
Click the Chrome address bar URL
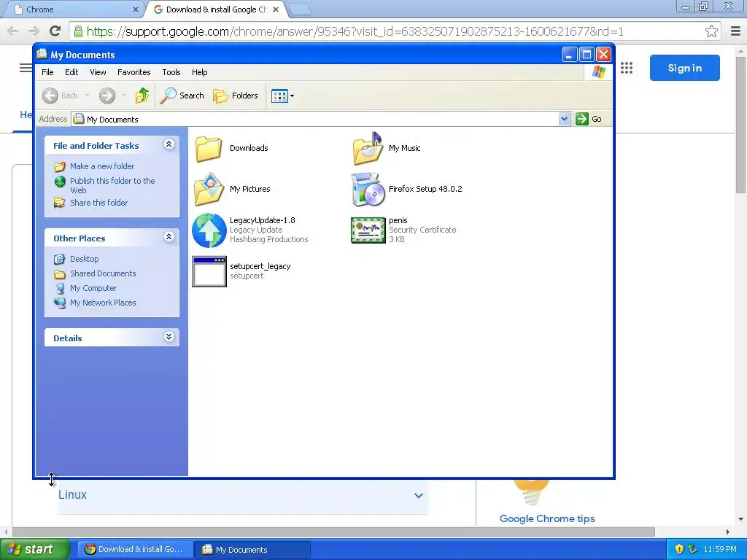click(355, 31)
